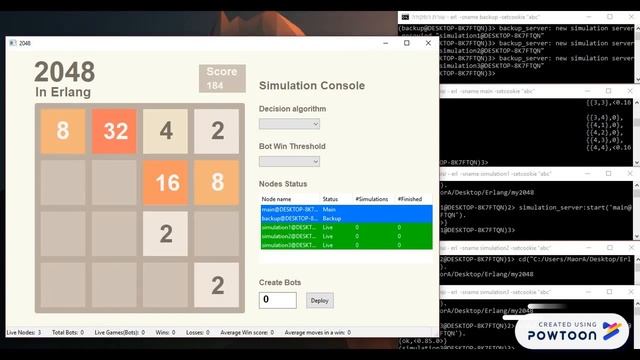Image resolution: width=640 pixels, height=360 pixels.
Task: Select the main@DESKTOP node row
Action: (347, 209)
